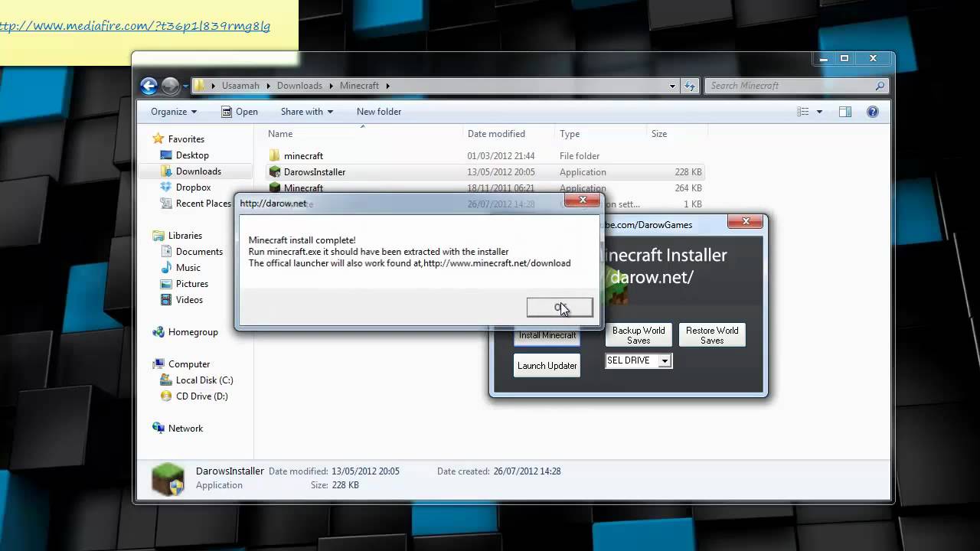Close the darow.net message dialog
980x551 pixels.
(583, 201)
